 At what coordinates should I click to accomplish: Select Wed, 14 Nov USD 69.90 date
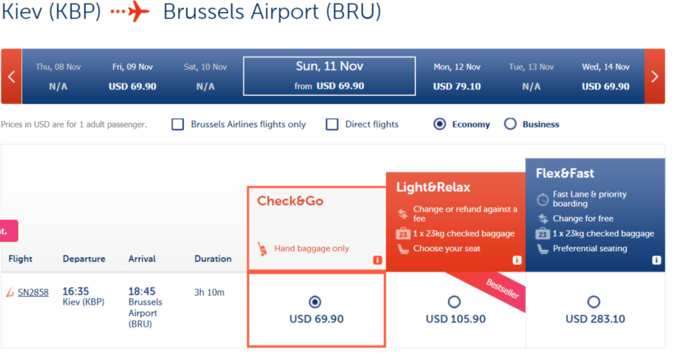[x=605, y=77]
